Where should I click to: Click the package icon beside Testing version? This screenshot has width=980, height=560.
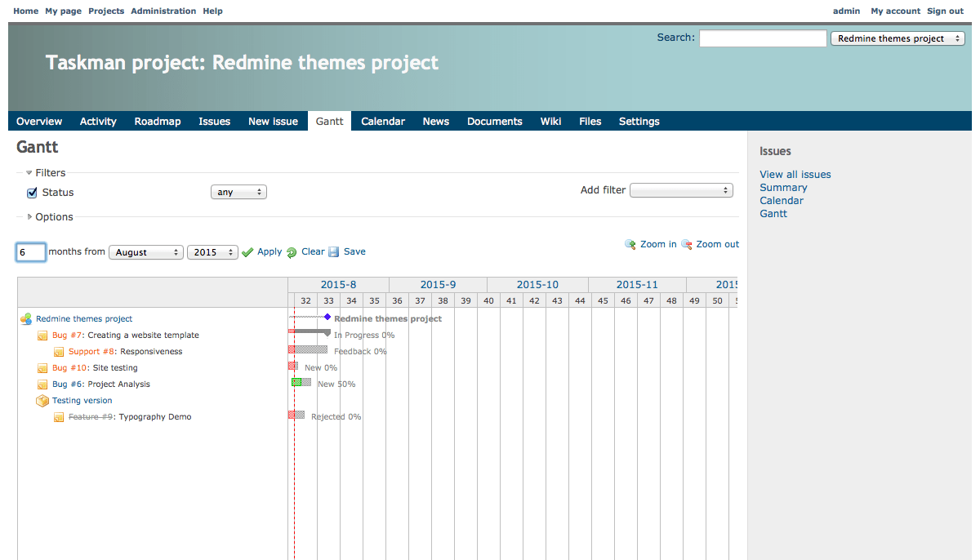(42, 401)
